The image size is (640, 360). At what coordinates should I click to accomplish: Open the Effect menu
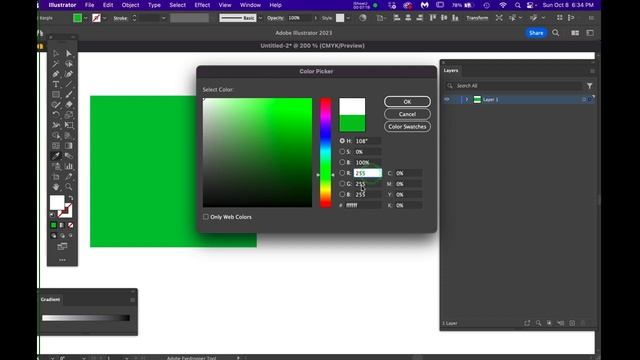(202, 5)
